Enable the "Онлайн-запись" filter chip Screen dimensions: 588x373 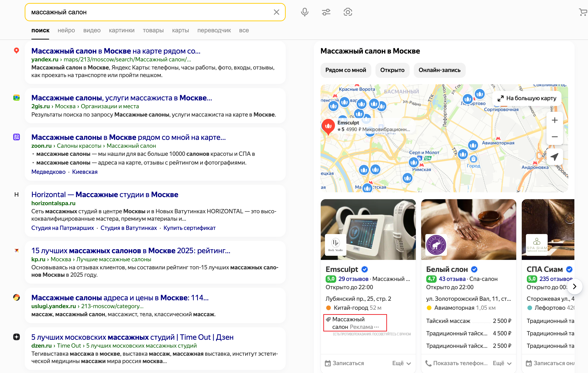(439, 70)
